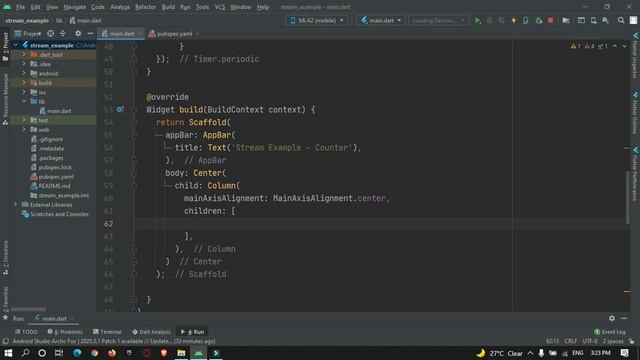Open Run panel settings gear
The width and height of the screenshot is (640, 360).
[x=611, y=318]
